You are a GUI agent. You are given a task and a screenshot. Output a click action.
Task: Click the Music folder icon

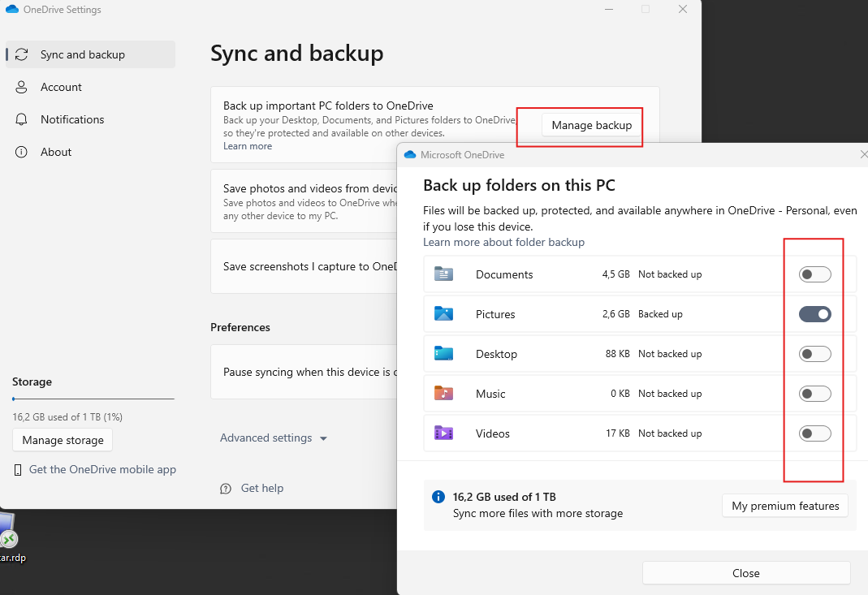tap(443, 394)
